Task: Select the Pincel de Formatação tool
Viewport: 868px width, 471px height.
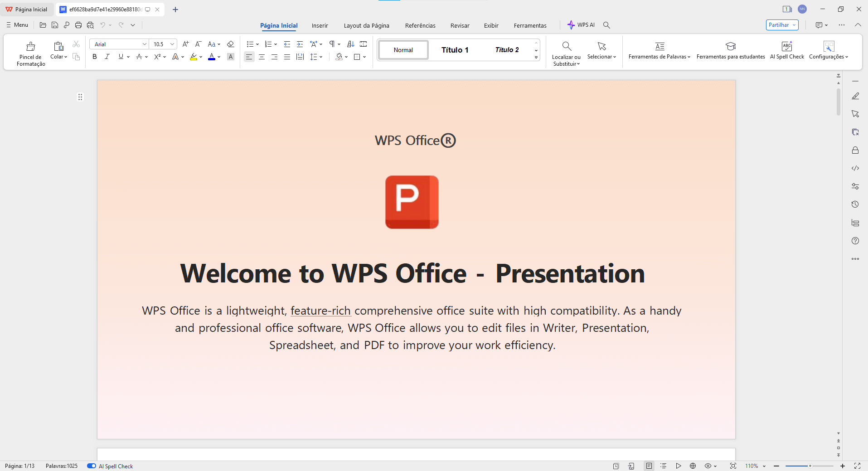Action: (x=30, y=52)
